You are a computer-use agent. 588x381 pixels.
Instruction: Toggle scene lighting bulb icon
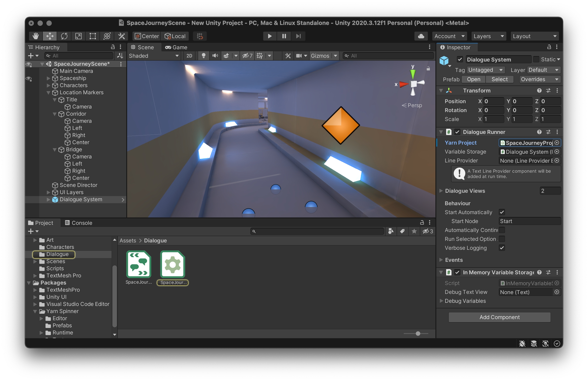[203, 56]
